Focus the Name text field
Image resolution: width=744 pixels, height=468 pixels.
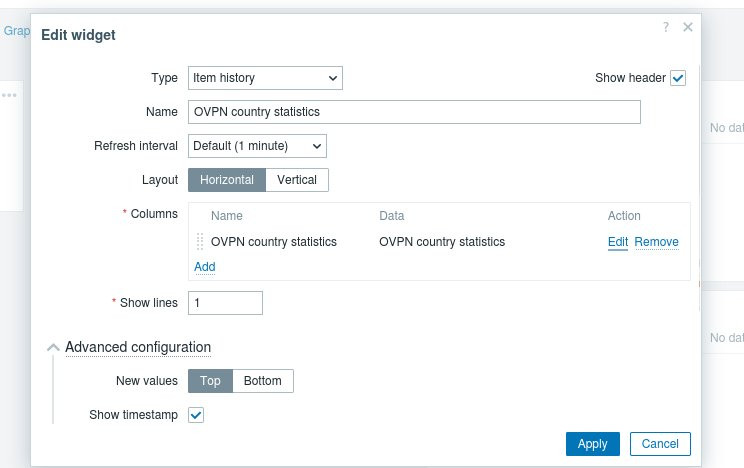[414, 112]
